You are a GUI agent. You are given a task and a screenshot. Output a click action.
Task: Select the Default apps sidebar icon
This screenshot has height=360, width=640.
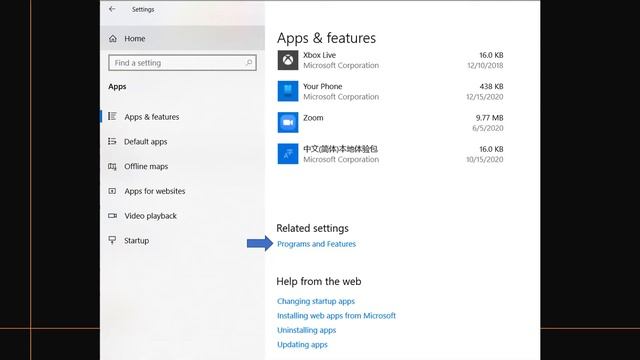coord(112,141)
